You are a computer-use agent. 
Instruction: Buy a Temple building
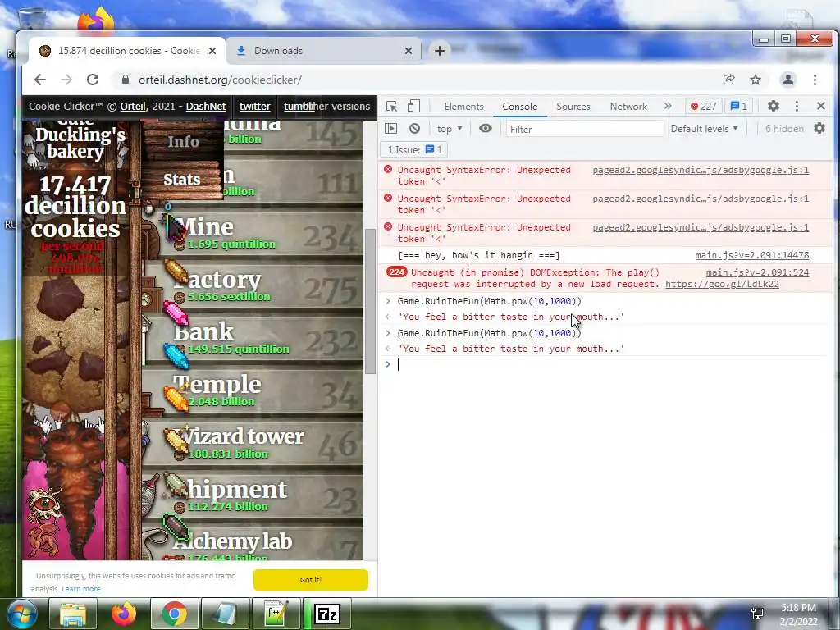[x=253, y=391]
